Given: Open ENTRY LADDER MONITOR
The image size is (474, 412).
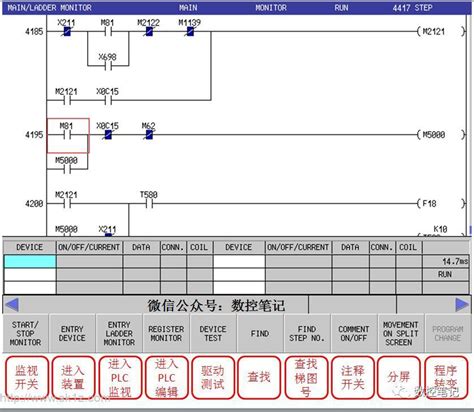Looking at the screenshot, I should coord(119,333).
